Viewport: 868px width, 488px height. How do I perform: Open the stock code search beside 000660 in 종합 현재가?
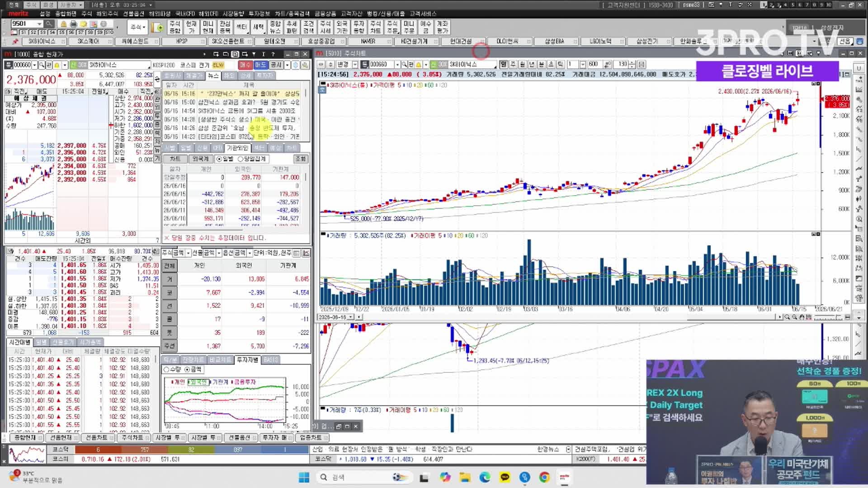tap(42, 65)
